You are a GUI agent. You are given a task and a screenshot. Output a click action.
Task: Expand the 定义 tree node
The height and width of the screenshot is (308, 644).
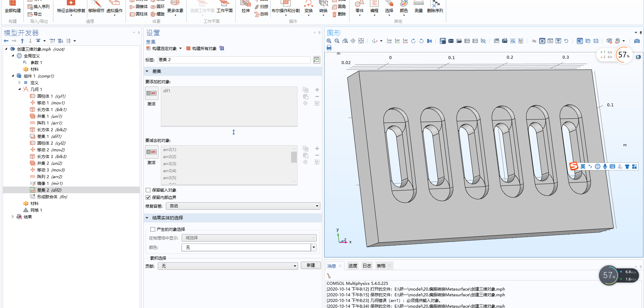point(19,83)
